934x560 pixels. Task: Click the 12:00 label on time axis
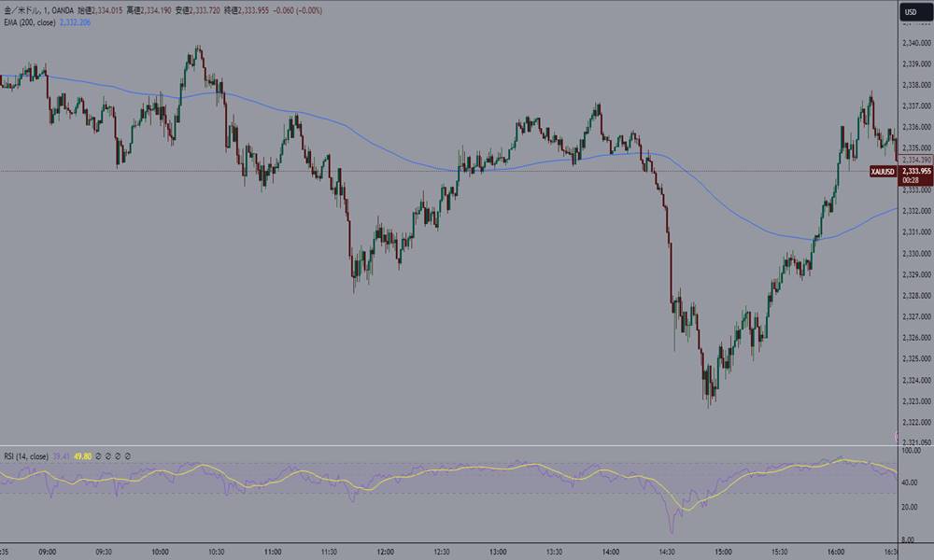click(x=384, y=551)
